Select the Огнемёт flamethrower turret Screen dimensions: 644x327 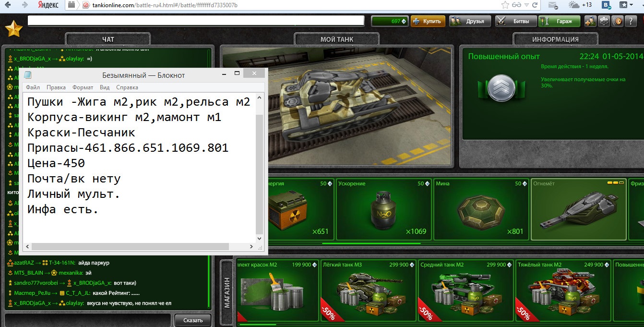click(579, 209)
